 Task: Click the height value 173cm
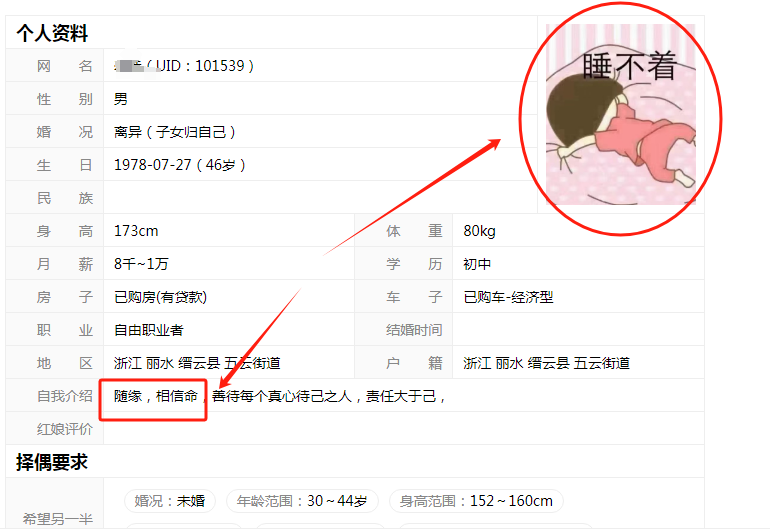coord(136,231)
